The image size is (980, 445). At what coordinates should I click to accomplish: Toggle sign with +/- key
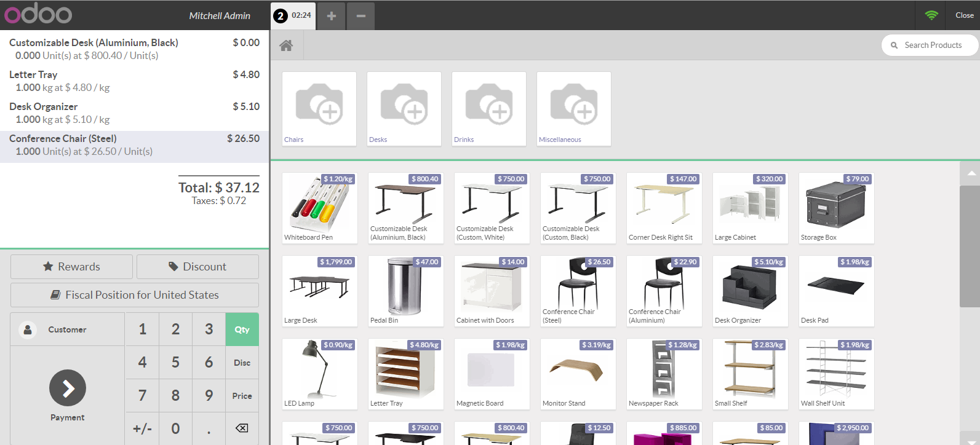pyautogui.click(x=142, y=428)
